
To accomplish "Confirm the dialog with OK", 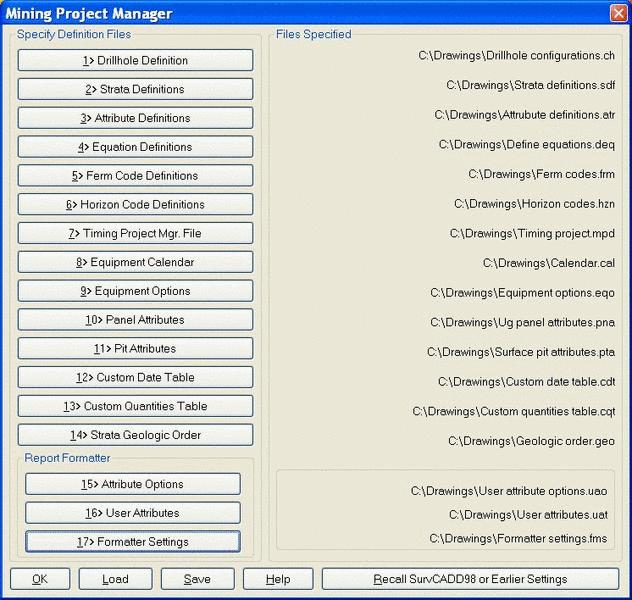I will pos(40,579).
